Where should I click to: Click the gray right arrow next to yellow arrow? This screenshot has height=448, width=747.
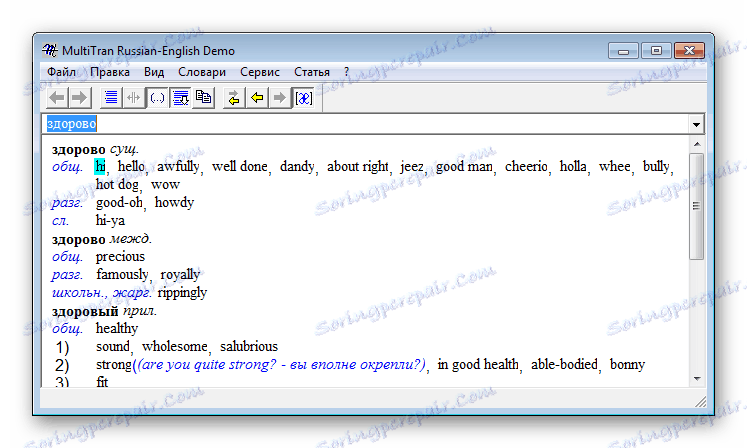tap(280, 98)
